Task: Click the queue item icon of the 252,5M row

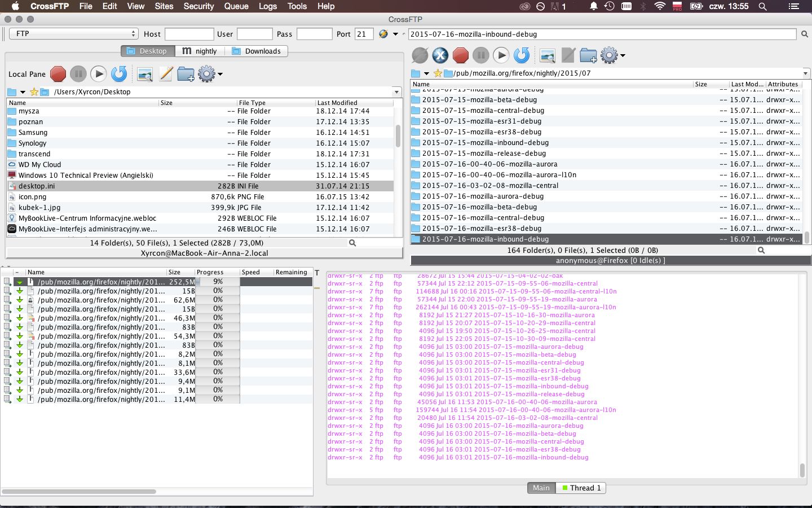Action: pos(31,282)
